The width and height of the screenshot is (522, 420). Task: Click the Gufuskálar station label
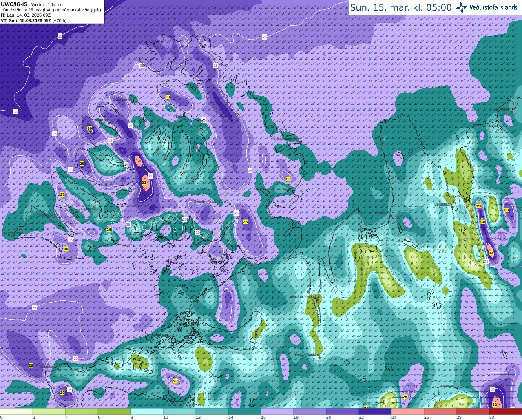[x=47, y=367]
